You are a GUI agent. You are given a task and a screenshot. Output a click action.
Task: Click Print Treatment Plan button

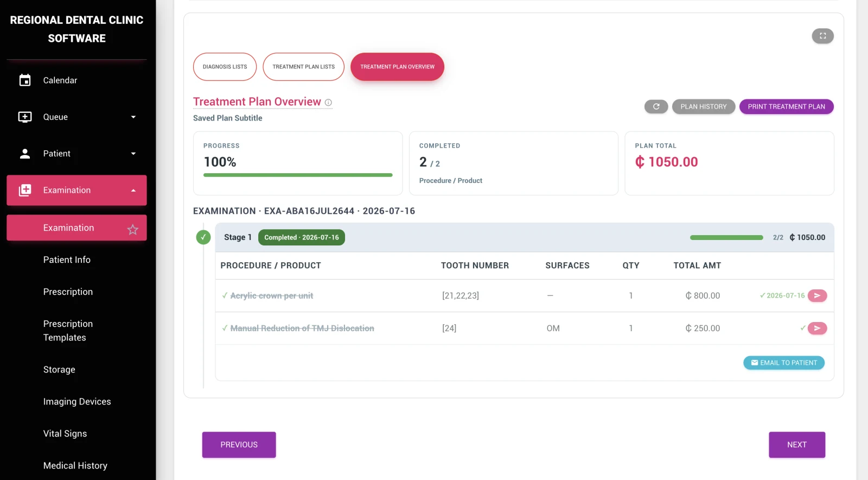point(786,106)
